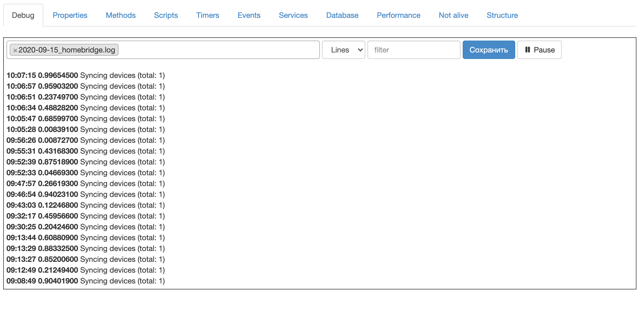The height and width of the screenshot is (330, 644).
Task: Select the Debug tab
Action: [23, 15]
